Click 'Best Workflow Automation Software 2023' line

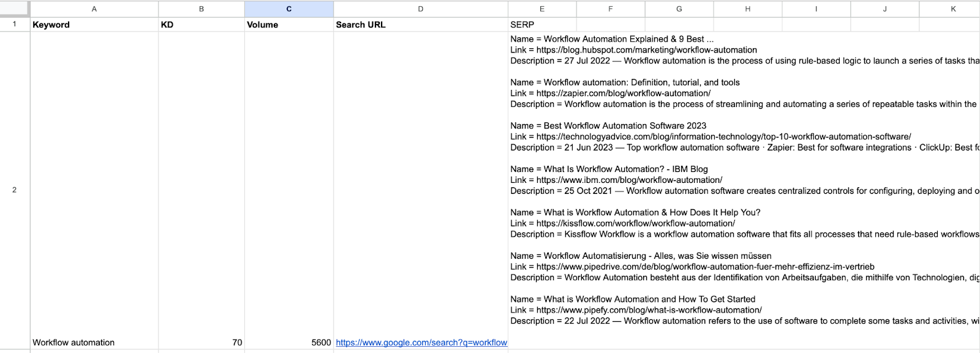pyautogui.click(x=608, y=126)
